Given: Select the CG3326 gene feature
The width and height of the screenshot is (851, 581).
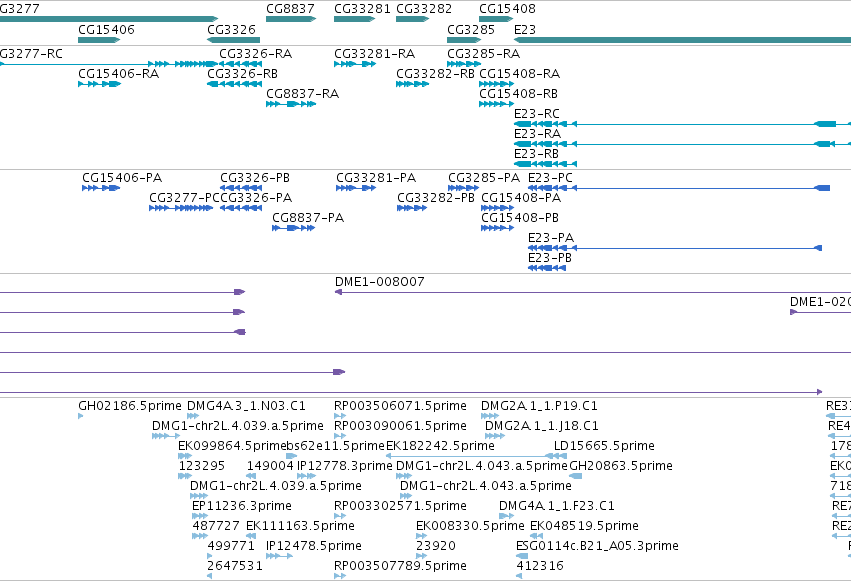Looking at the screenshot, I should coord(233,40).
